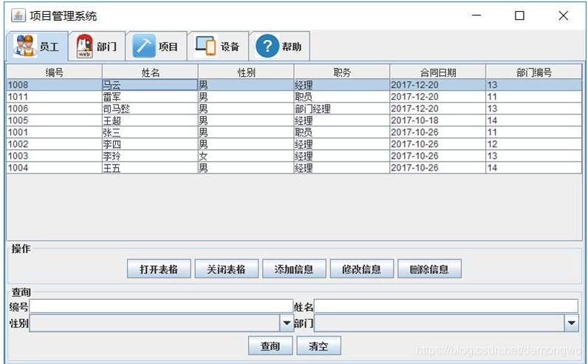Image resolution: width=588 pixels, height=364 pixels.
Task: Open the 性别 dropdown arrow
Action: (287, 323)
